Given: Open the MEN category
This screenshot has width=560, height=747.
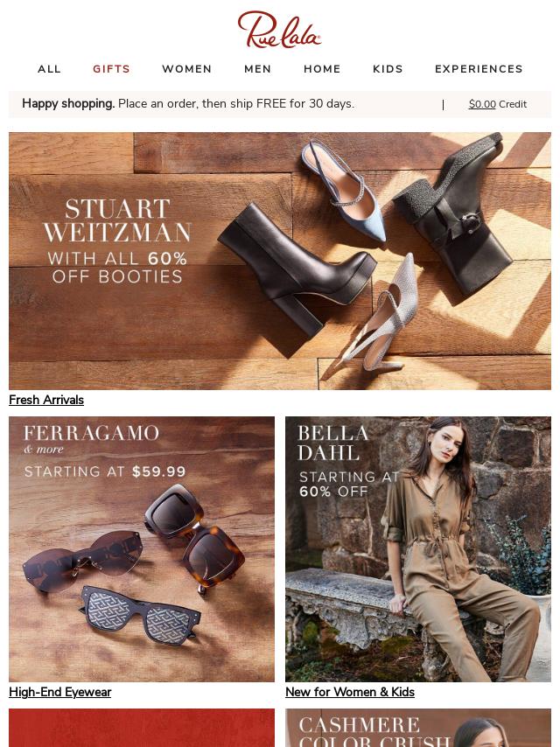Looking at the screenshot, I should 258,69.
